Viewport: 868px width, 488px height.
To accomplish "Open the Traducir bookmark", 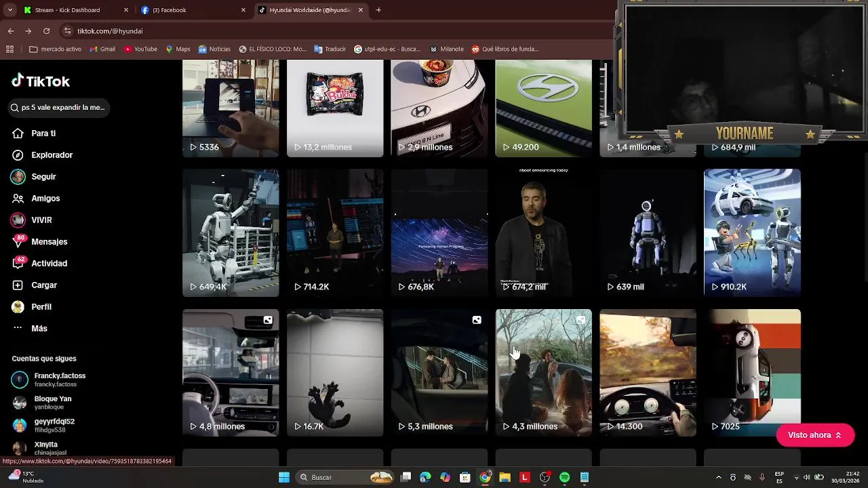I will pos(330,49).
